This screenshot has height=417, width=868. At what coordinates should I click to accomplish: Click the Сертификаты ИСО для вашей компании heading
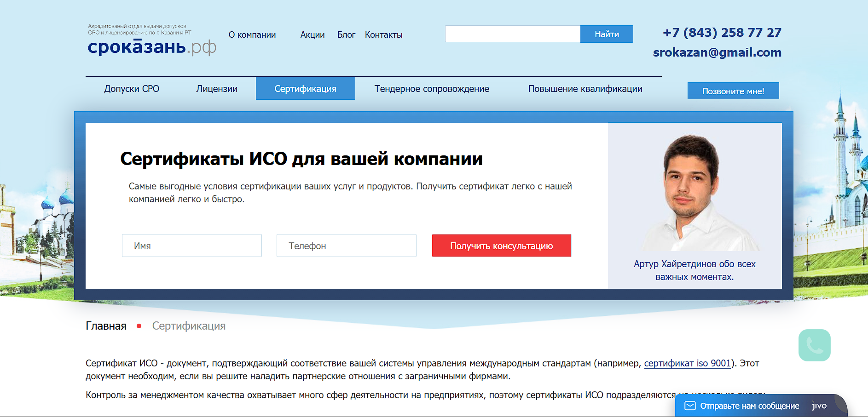301,159
